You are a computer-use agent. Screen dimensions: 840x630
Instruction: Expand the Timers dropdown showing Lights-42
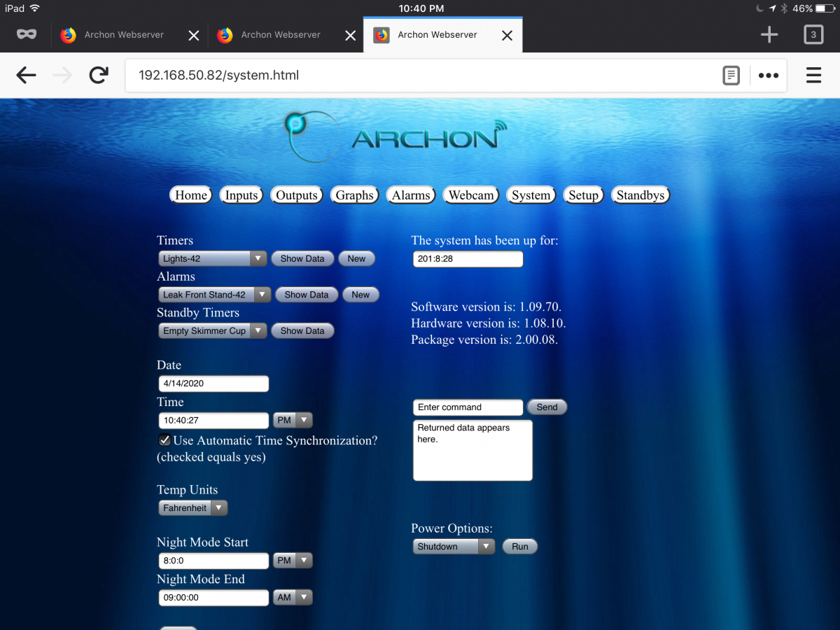coord(213,258)
